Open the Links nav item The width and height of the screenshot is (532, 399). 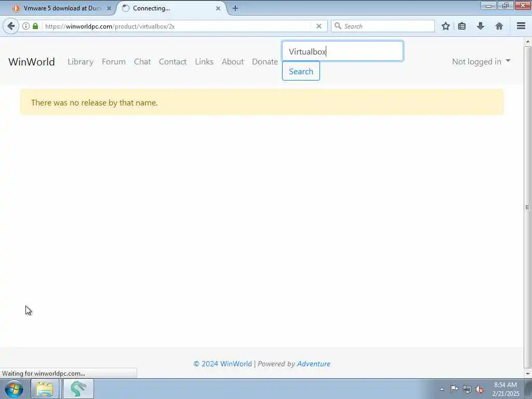coord(204,62)
